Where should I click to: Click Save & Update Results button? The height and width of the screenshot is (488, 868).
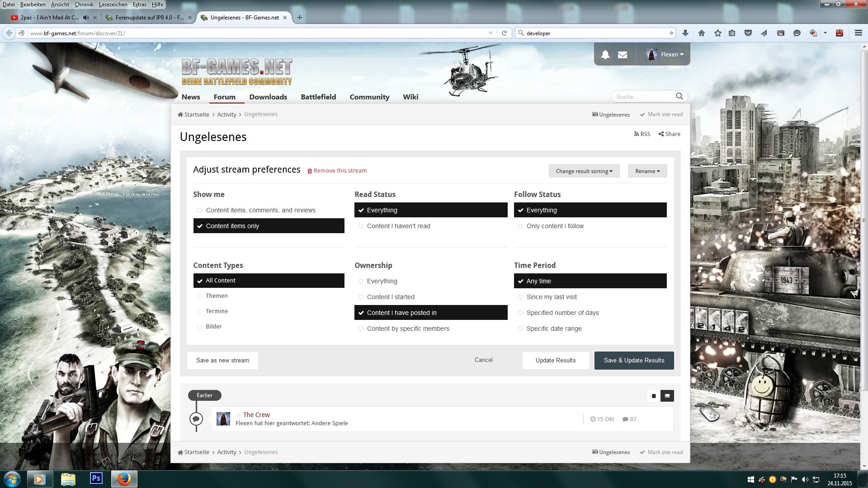coord(634,360)
